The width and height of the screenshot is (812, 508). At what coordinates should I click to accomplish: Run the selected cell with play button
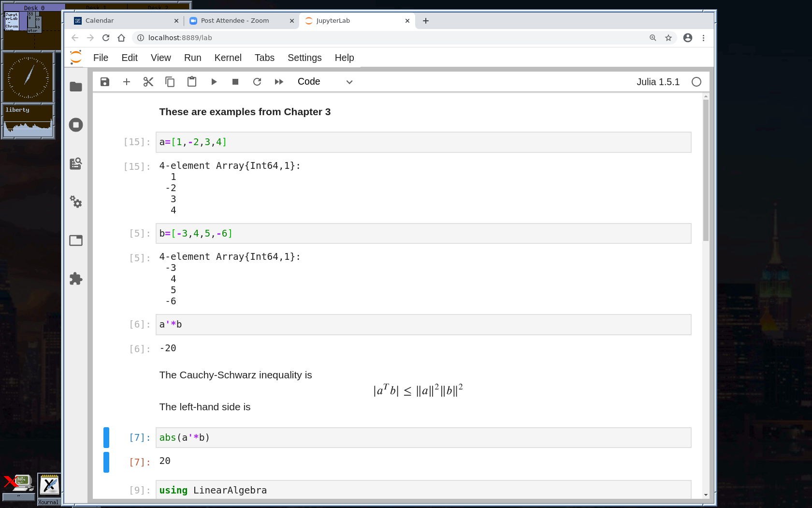pos(214,82)
